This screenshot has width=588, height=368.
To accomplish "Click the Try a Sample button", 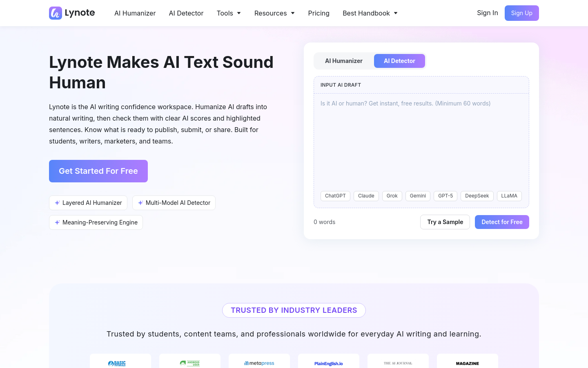I will point(445,222).
